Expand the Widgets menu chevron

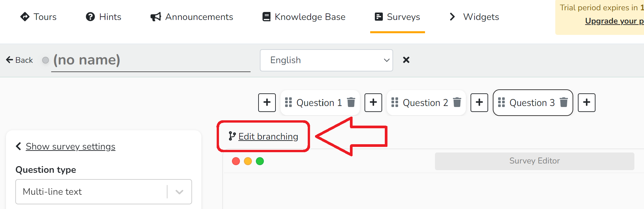pyautogui.click(x=452, y=17)
